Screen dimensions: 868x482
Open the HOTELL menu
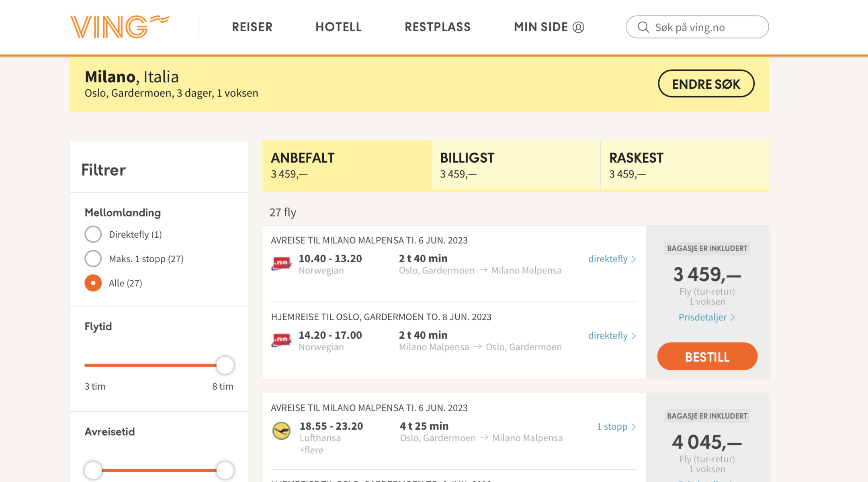(x=338, y=27)
